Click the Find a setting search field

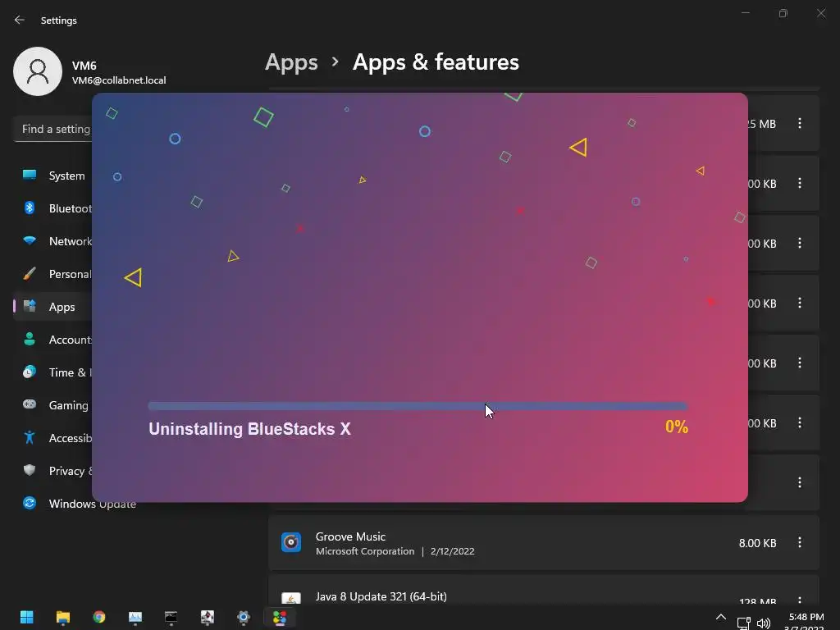52,129
